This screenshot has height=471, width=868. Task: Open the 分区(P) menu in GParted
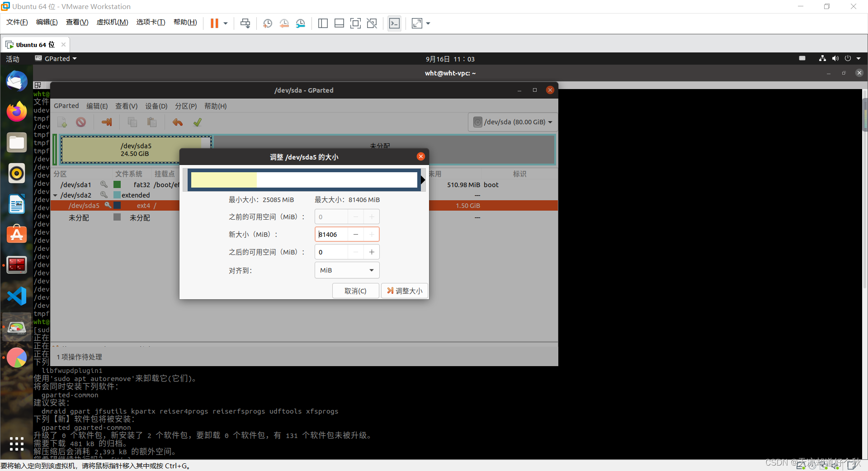pos(186,106)
